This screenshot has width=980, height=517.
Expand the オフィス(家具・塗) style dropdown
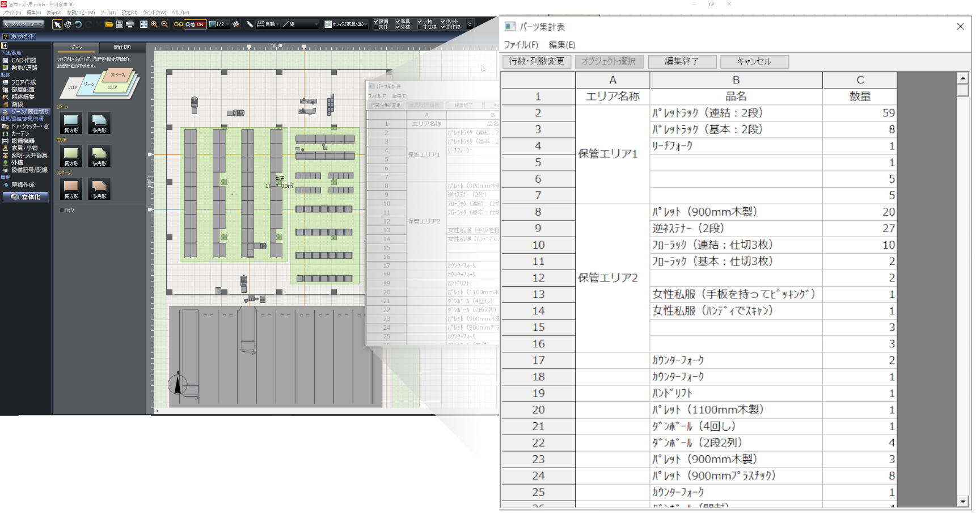point(366,24)
